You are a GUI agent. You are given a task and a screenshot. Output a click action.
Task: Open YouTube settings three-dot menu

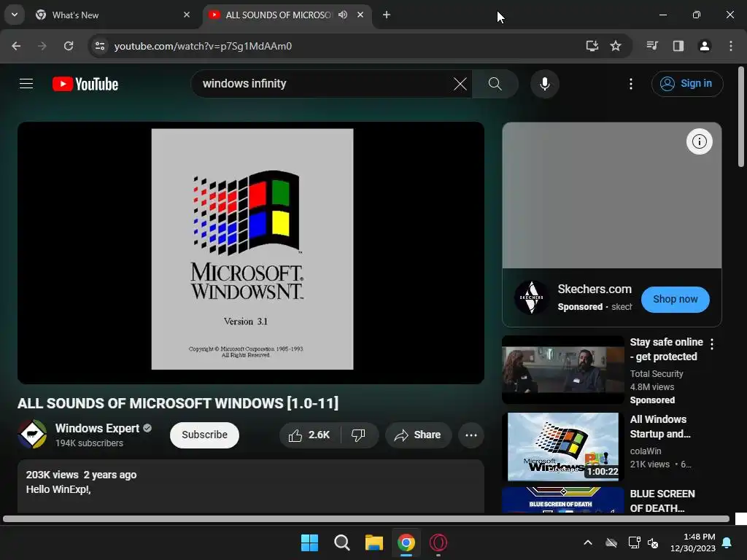(631, 84)
